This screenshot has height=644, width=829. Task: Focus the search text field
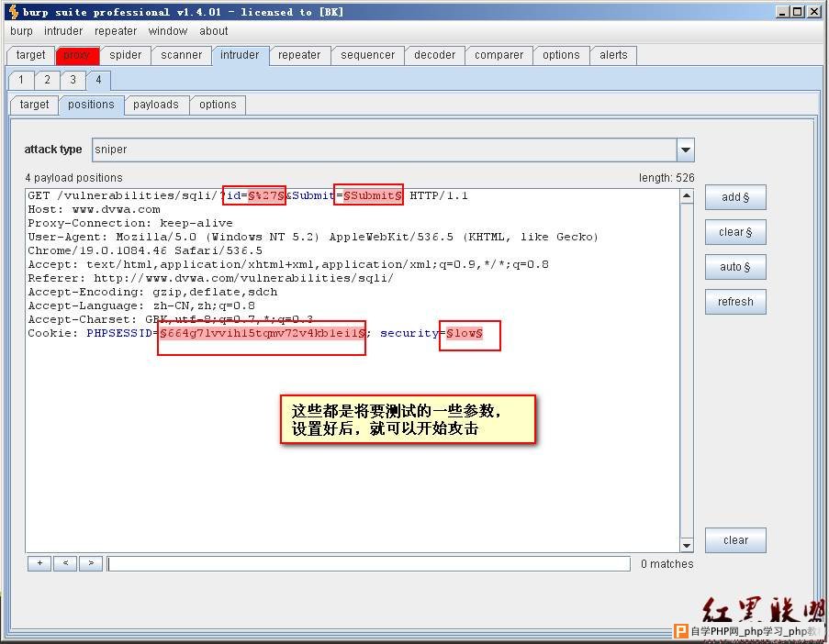point(368,564)
